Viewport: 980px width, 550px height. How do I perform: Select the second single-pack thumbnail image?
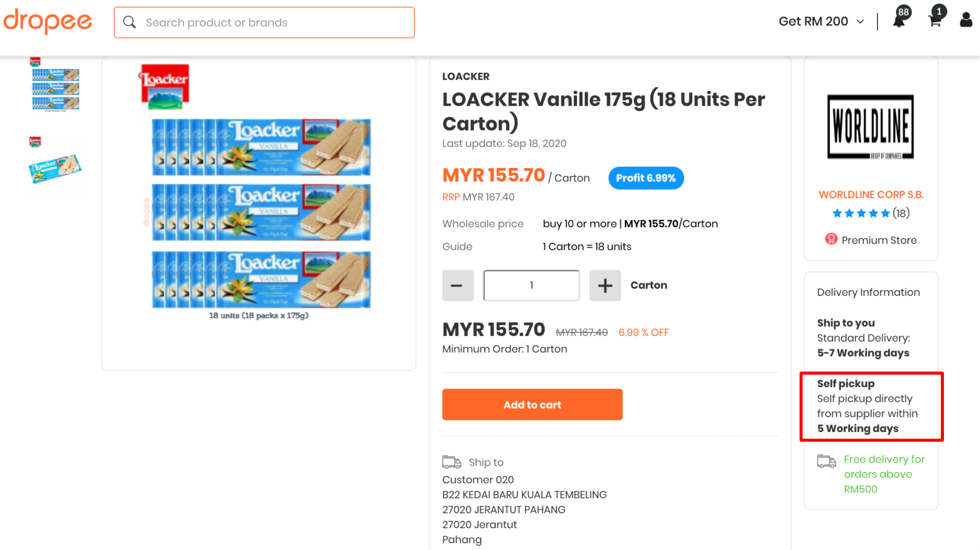55,163
